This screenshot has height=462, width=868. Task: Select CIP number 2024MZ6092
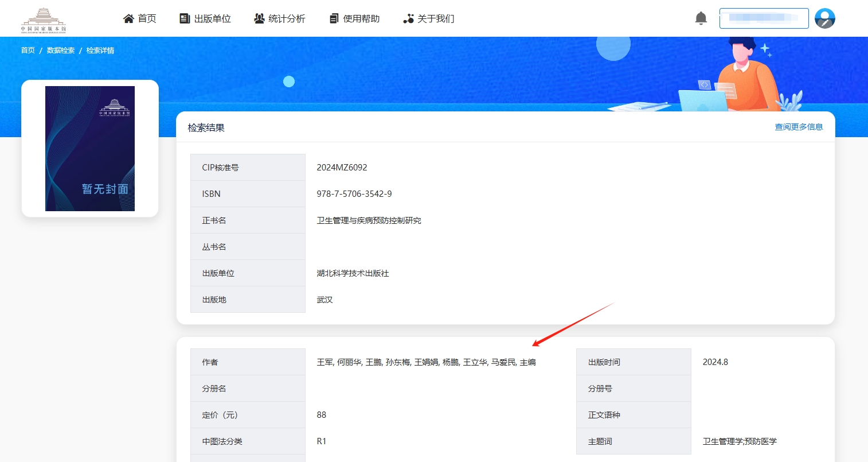(x=342, y=168)
